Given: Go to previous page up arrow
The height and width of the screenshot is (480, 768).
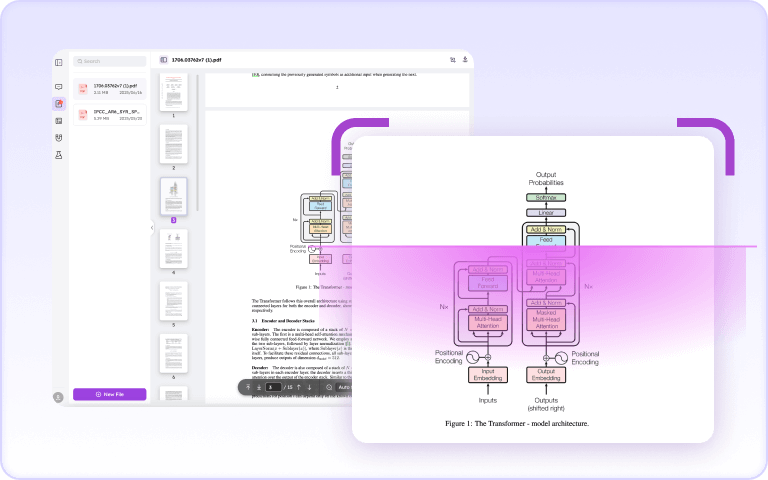Looking at the screenshot, I should 299,387.
